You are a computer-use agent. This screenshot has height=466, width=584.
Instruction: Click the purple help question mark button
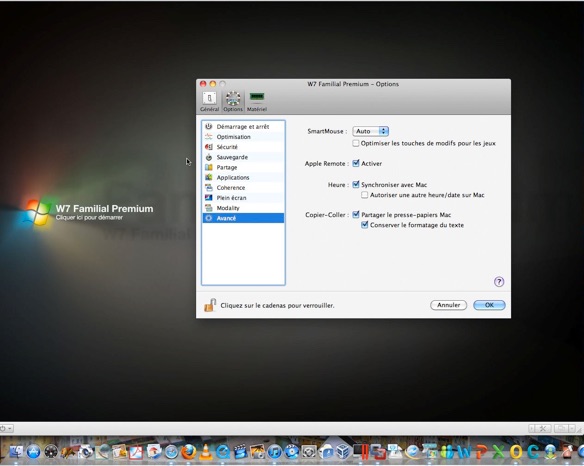click(x=499, y=282)
